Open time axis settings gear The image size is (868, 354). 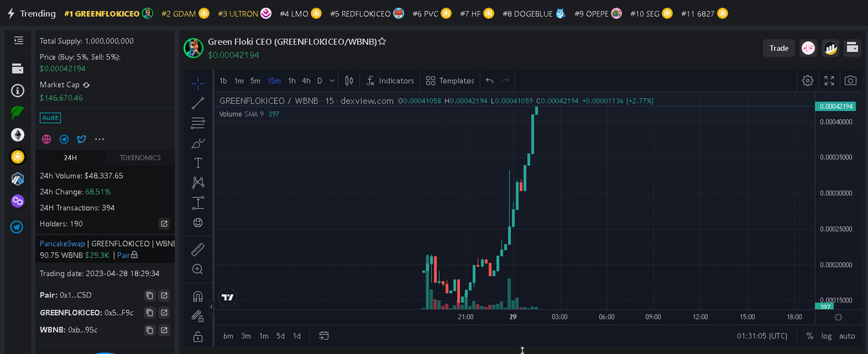tap(838, 317)
